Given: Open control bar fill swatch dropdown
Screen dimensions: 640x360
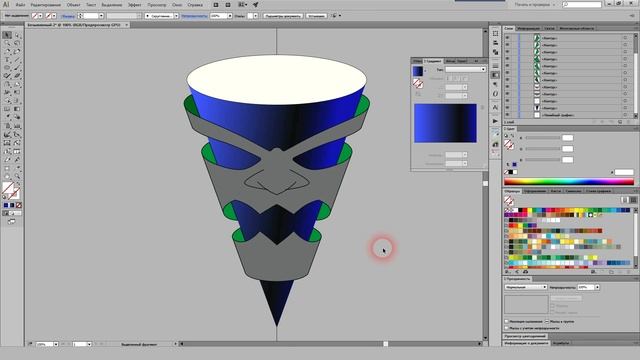Looking at the screenshot, I should click(40, 16).
